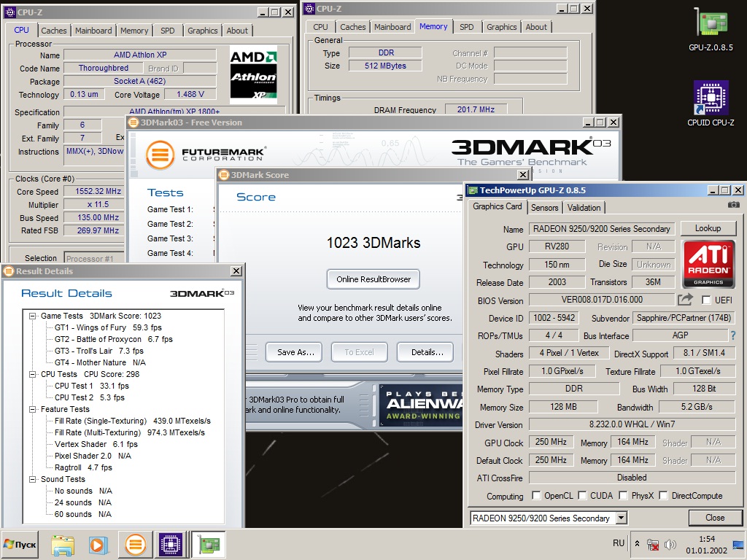Click the Futuremark orange logo in 3DMark03 window
Viewport: 747px width, 560px height.
click(x=160, y=155)
